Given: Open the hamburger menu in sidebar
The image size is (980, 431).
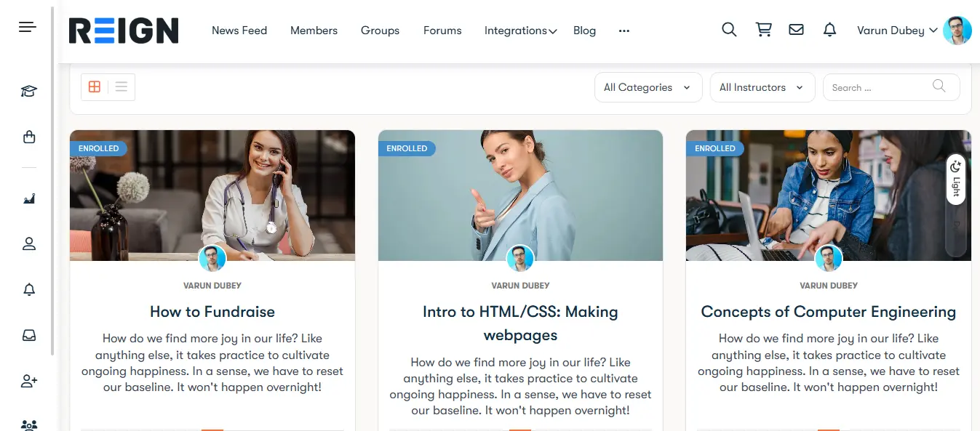Looking at the screenshot, I should [x=28, y=28].
